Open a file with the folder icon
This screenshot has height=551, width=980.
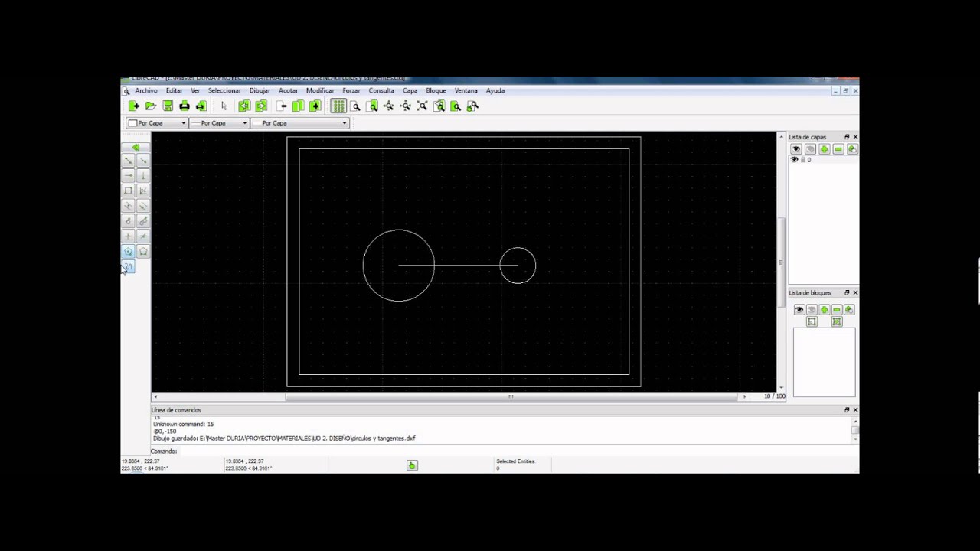[151, 106]
